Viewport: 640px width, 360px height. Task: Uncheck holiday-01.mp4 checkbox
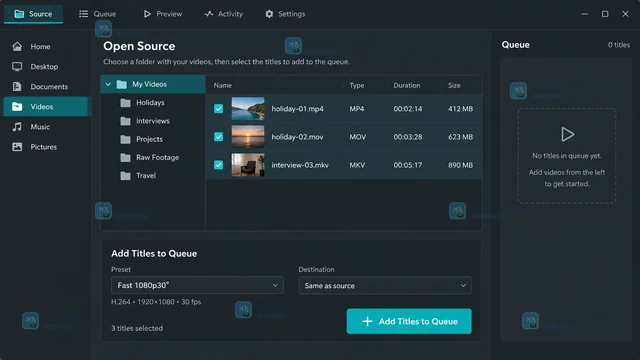(219, 109)
